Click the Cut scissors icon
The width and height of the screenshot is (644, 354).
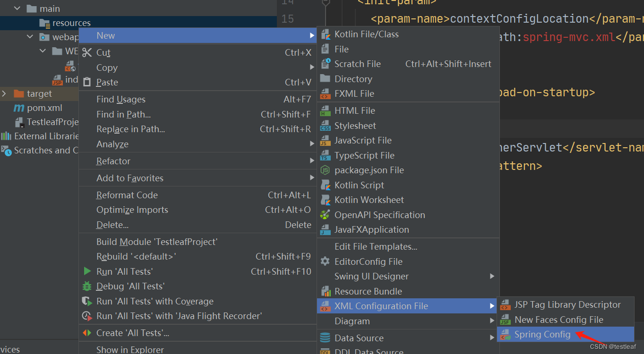click(x=87, y=52)
